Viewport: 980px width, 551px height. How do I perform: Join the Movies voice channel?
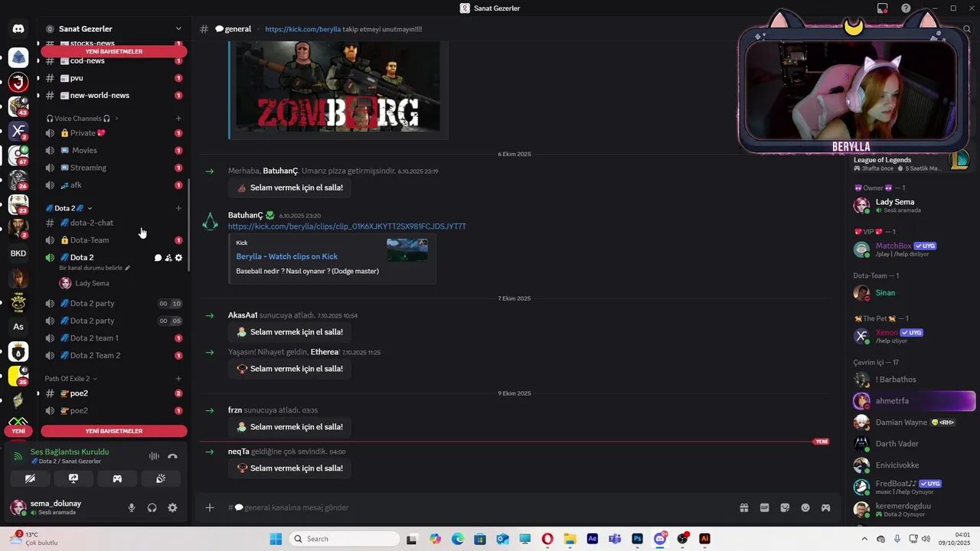pyautogui.click(x=114, y=150)
